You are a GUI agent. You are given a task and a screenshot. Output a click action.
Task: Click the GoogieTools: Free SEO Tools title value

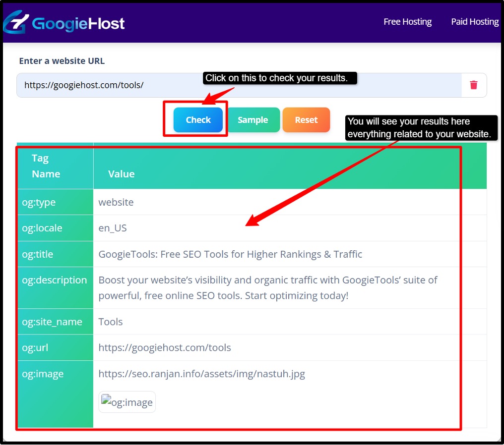[x=230, y=254]
